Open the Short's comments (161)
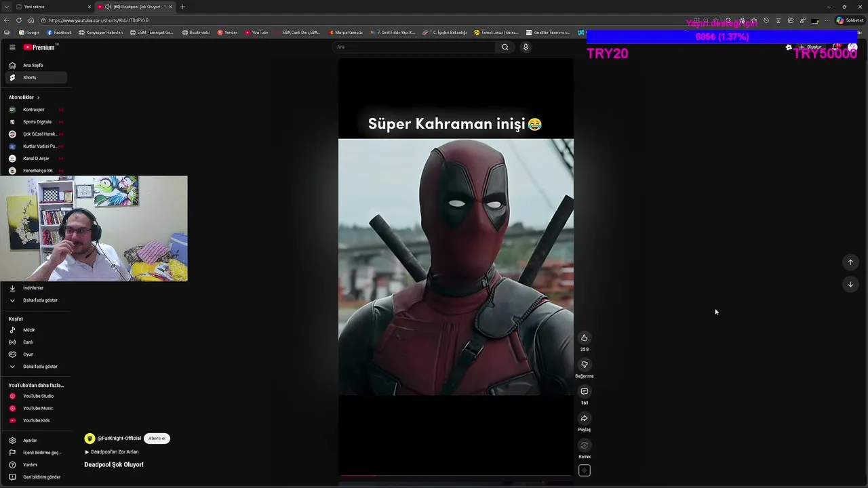Image resolution: width=868 pixels, height=488 pixels. (584, 391)
